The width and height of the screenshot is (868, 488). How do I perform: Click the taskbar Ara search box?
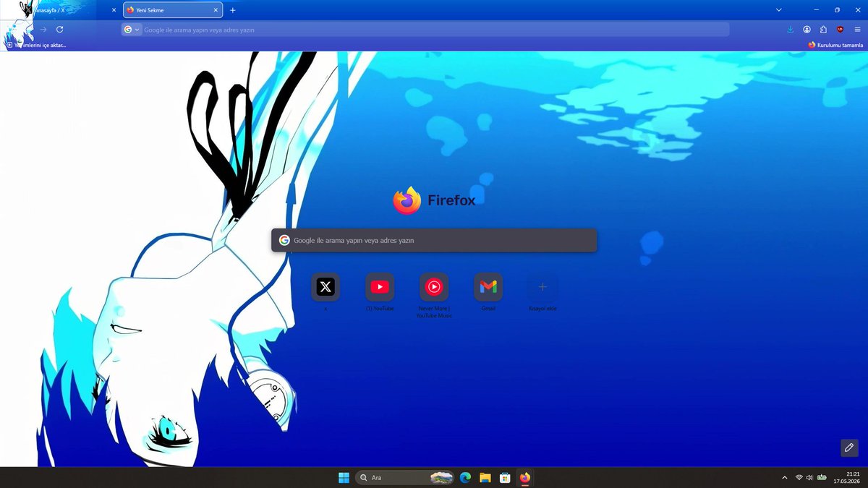click(405, 477)
